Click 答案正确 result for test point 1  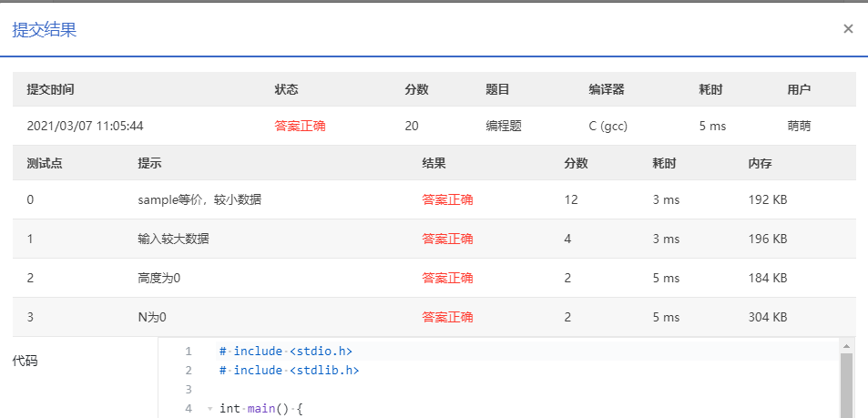click(x=448, y=240)
